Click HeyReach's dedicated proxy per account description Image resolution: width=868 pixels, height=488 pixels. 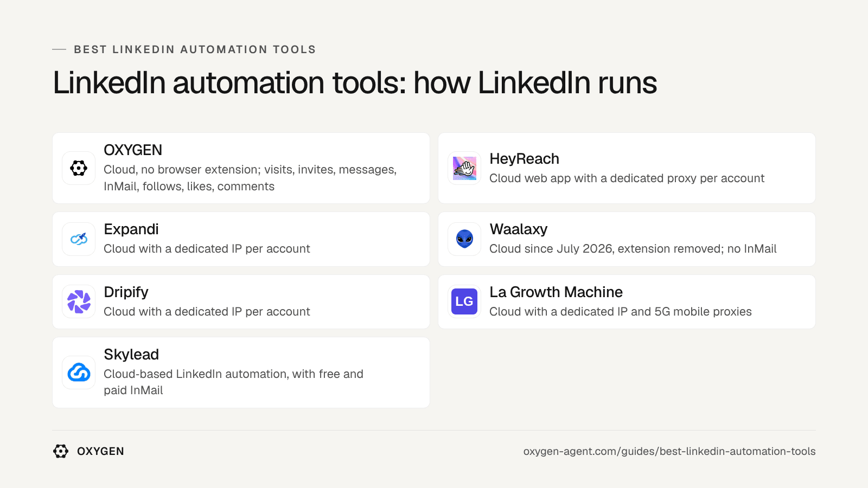tap(627, 178)
